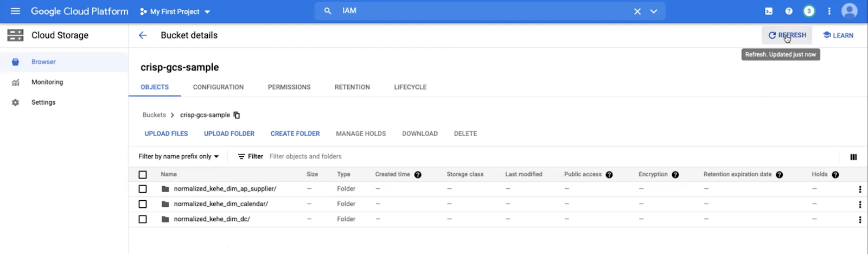This screenshot has width=868, height=254.
Task: Switch to the OBJECTS tab
Action: point(155,87)
